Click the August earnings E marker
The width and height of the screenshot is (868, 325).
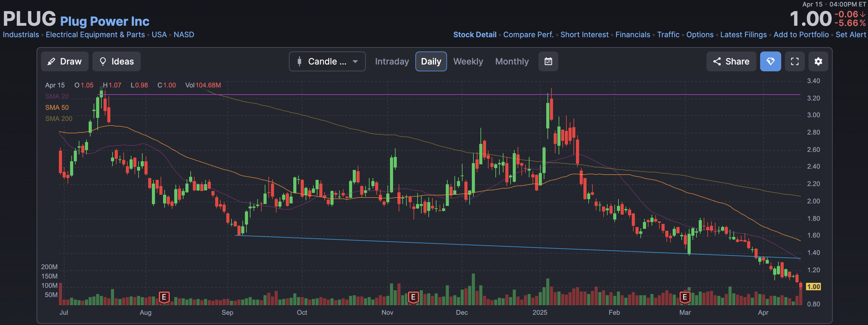click(x=164, y=297)
